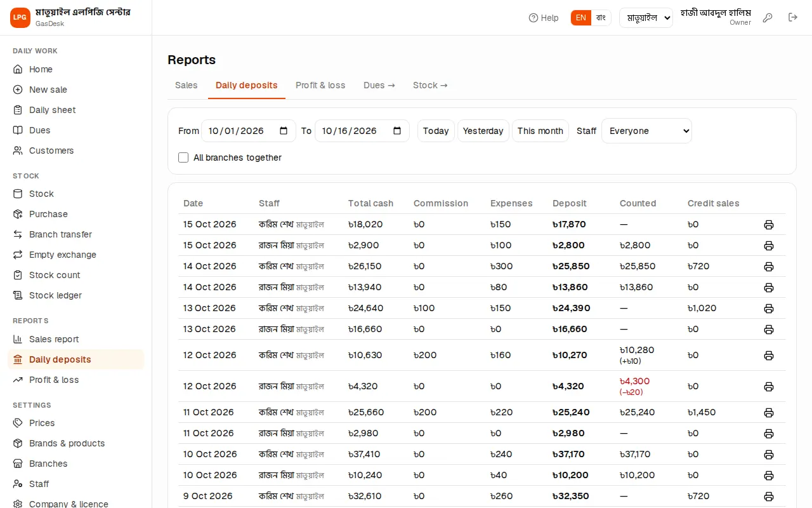Open Customers in the sidebar

click(76, 150)
